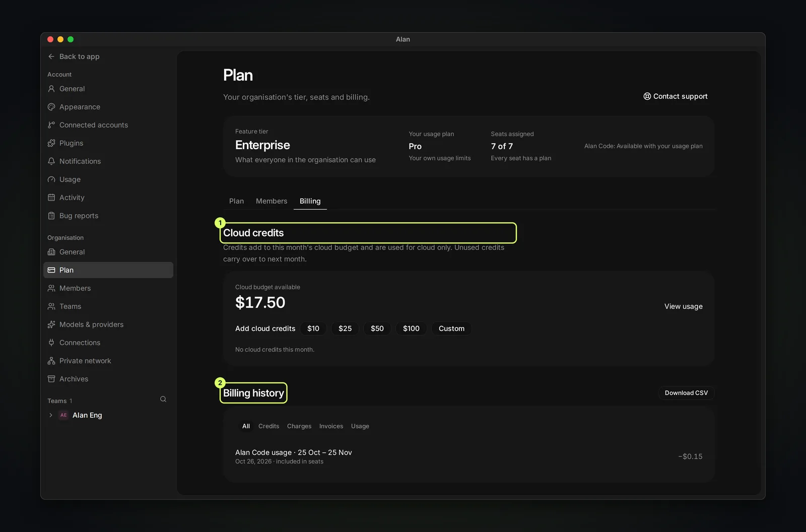Image resolution: width=806 pixels, height=532 pixels.
Task: Open Archives box icon
Action: [51, 379]
